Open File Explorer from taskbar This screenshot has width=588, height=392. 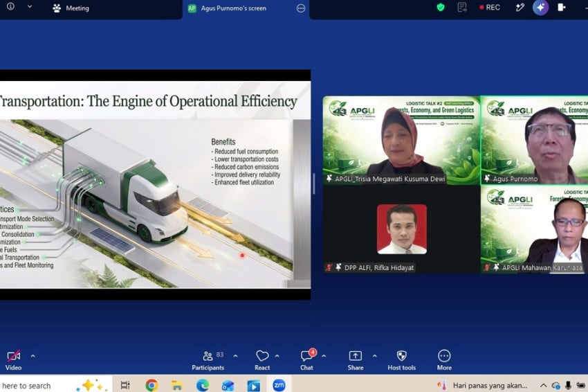click(x=177, y=385)
